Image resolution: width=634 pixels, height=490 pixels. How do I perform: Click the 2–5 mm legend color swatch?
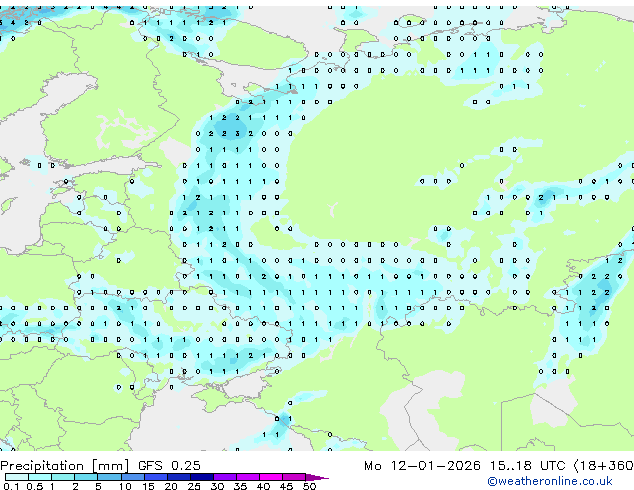86,477
